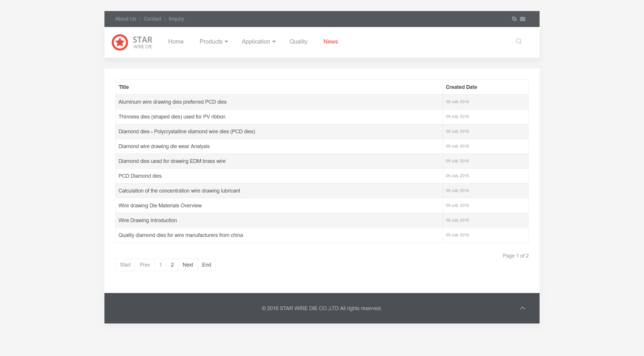Screen dimensions: 644x356
Task: Click Next to go to page 2
Action: [x=188, y=264]
